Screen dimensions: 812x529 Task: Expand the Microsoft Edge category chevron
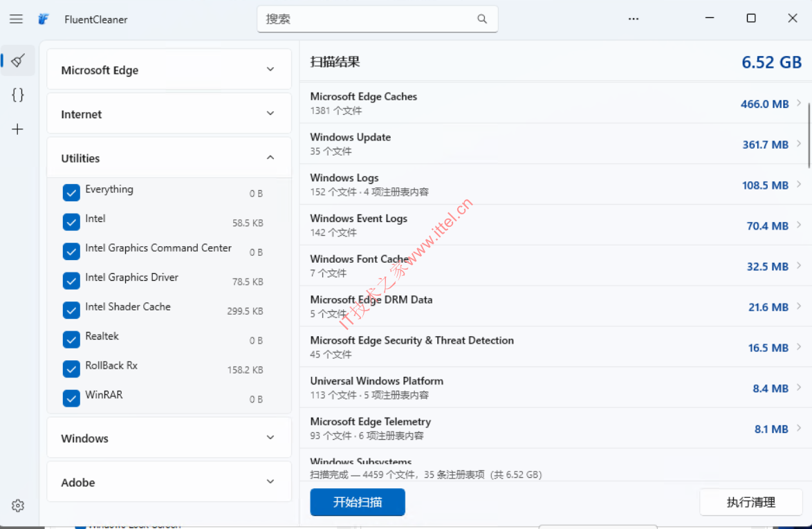tap(270, 69)
